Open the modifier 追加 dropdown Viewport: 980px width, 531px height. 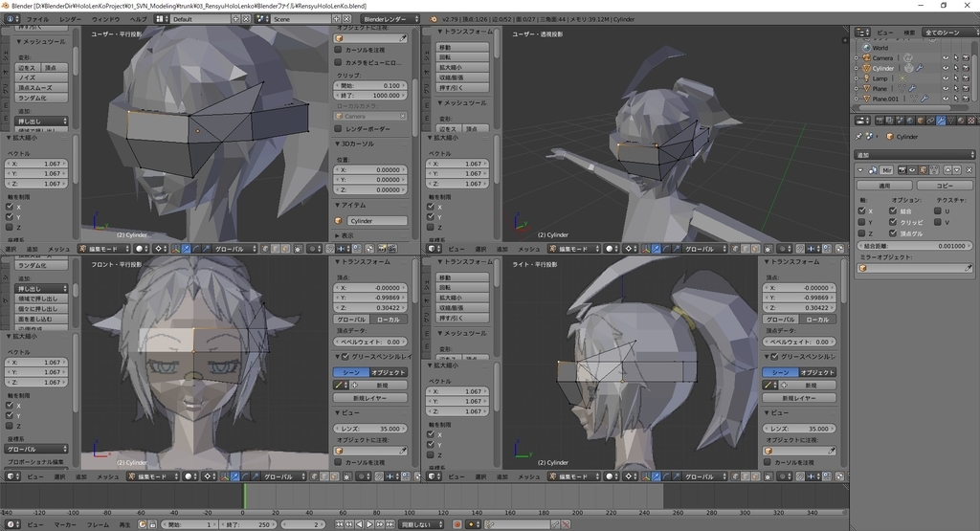pos(915,154)
